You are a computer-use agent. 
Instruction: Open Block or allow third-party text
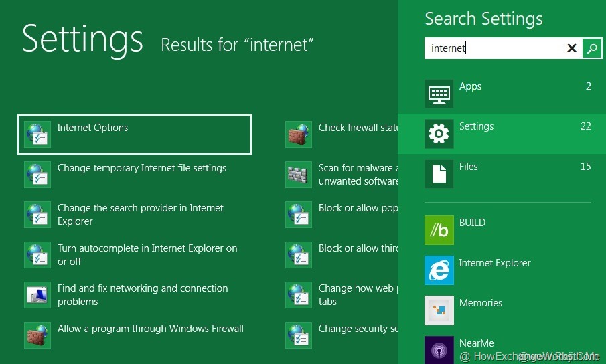click(358, 248)
